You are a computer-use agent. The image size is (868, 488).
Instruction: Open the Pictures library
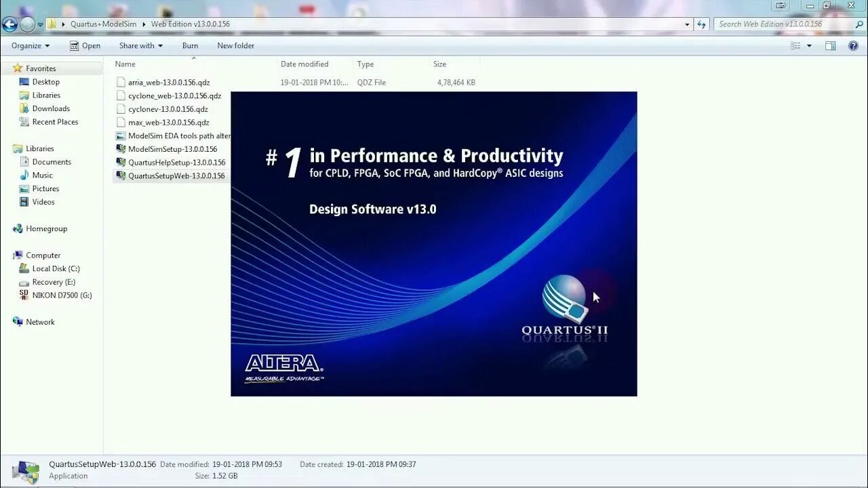[45, 188]
